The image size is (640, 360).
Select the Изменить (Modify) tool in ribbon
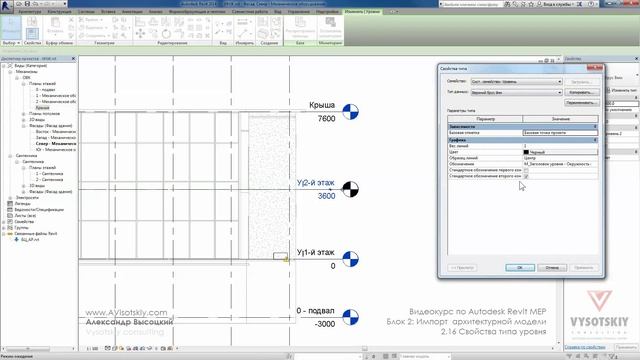click(x=11, y=27)
